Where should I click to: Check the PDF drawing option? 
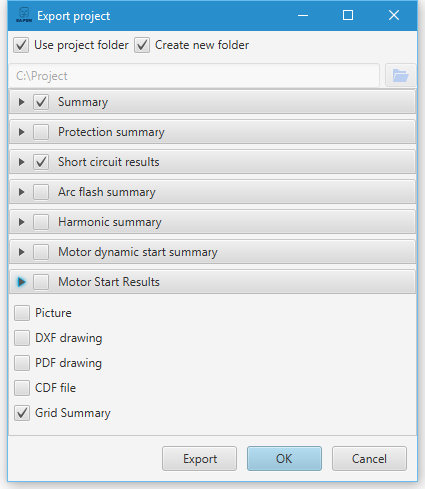22,363
